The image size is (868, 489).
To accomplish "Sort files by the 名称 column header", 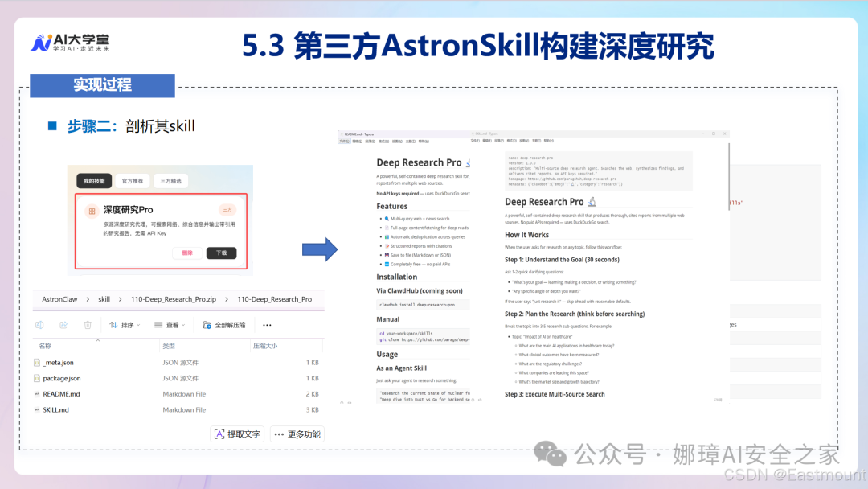I will pos(45,346).
